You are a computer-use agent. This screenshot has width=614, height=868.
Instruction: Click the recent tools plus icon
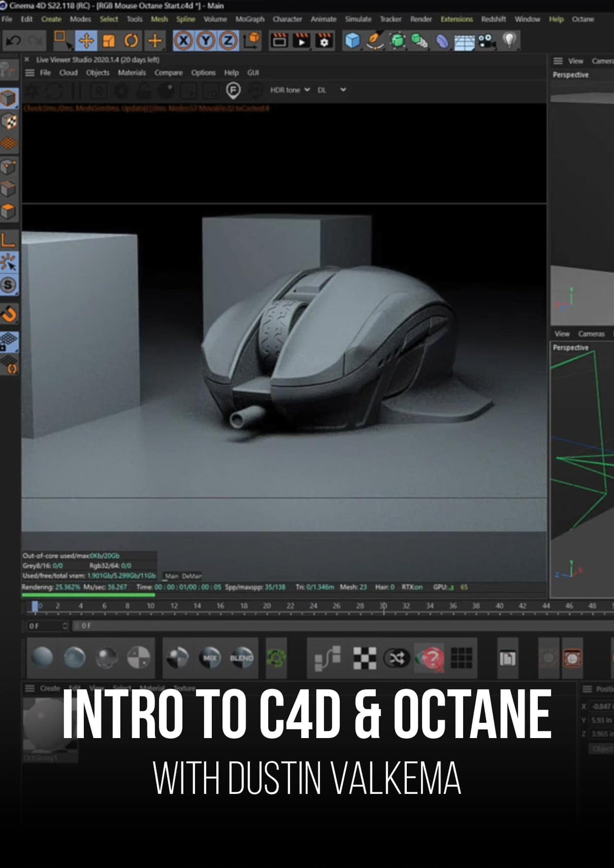coord(154,40)
